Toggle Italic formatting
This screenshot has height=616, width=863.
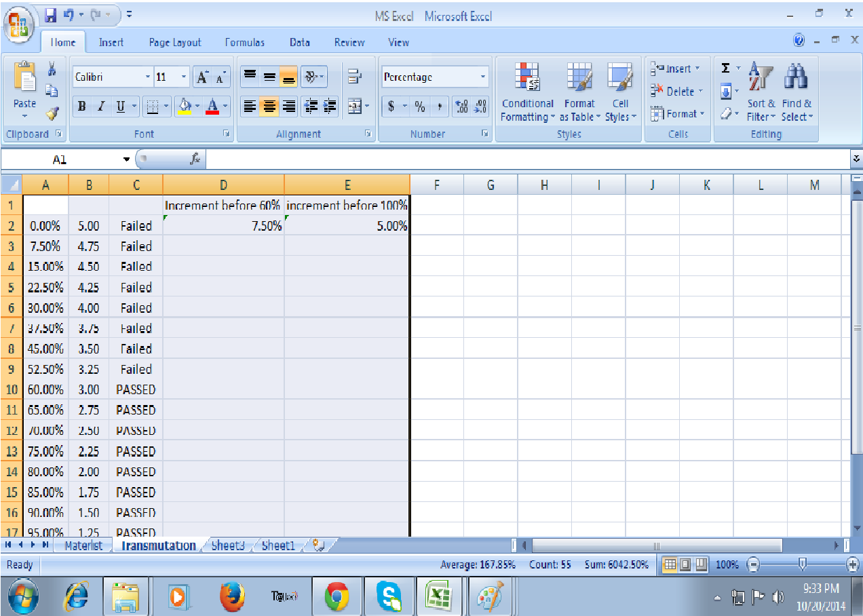click(100, 106)
